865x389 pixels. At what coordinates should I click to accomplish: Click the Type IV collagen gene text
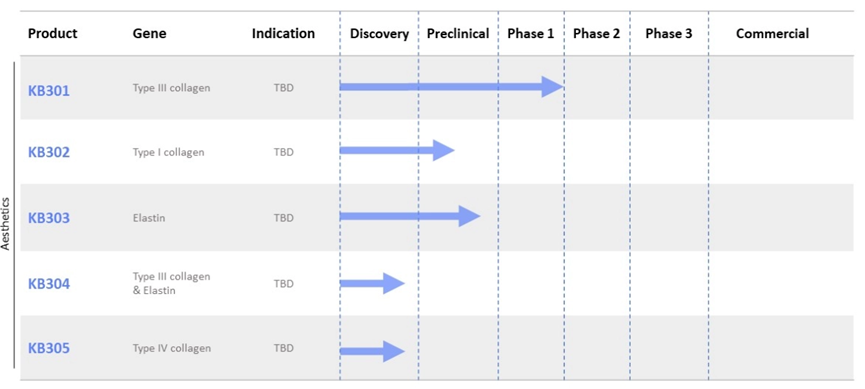pyautogui.click(x=172, y=348)
